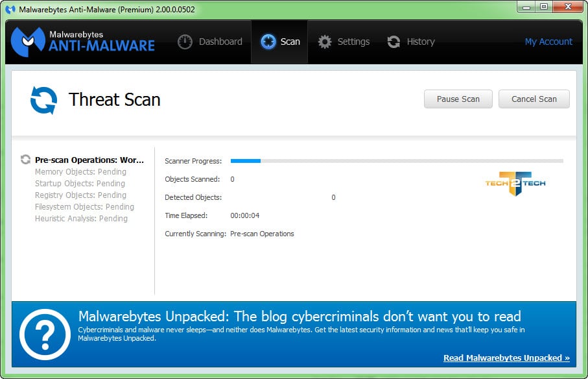588x379 pixels.
Task: Click the Objects Scanned label
Action: 193,179
